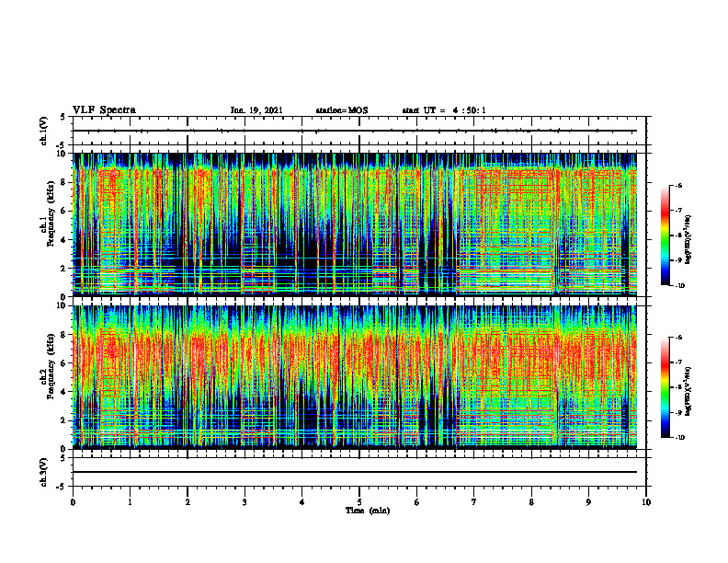Click the "Time (min)" axis label
Image resolution: width=728 pixels, height=563 pixels.
click(368, 511)
